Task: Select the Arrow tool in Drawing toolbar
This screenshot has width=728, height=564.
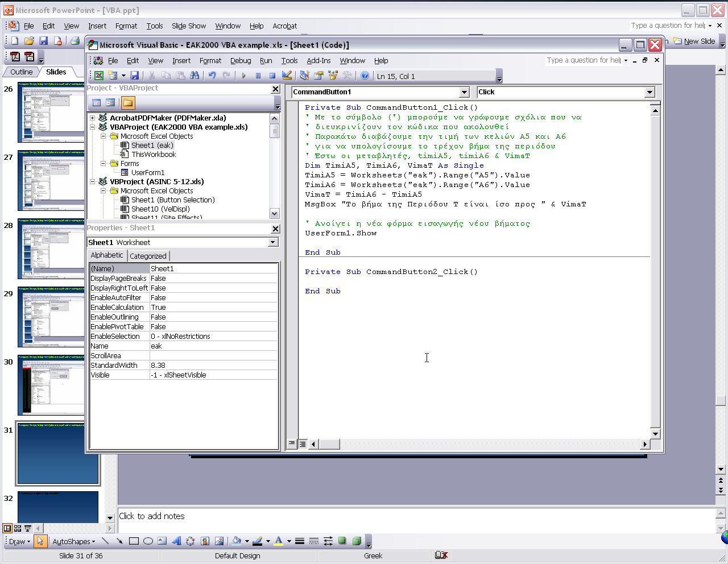Action: point(119,541)
